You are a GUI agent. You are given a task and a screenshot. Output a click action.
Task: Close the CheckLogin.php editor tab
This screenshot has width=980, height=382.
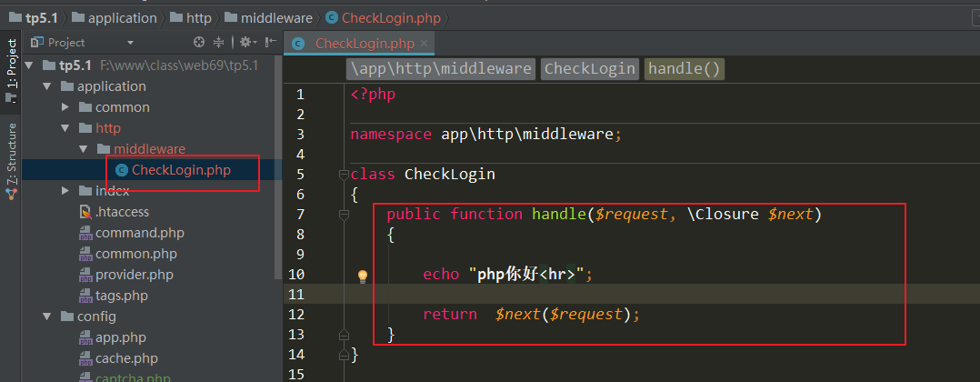pos(424,44)
